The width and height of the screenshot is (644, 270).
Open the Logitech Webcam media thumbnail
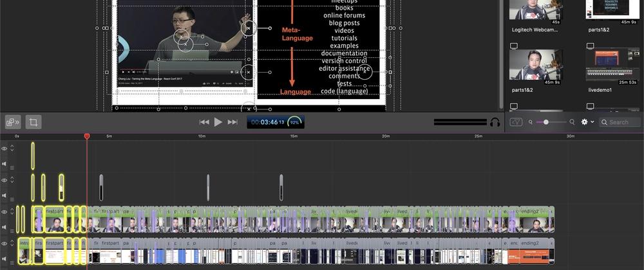(x=536, y=10)
